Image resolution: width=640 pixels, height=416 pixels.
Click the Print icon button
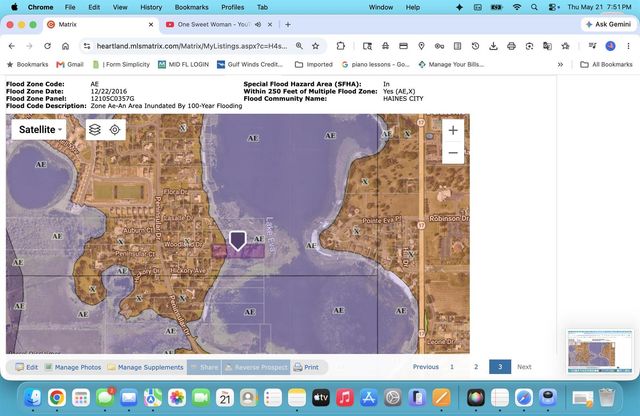coord(306,367)
